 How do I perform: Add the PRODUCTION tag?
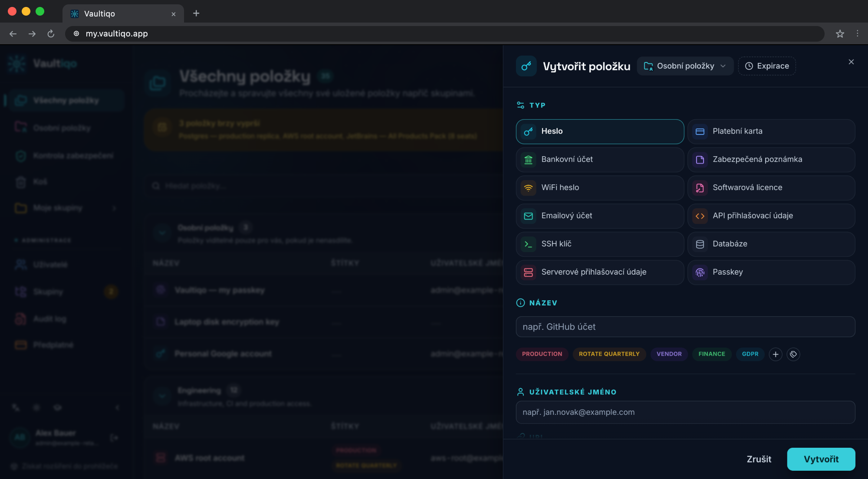coord(542,354)
